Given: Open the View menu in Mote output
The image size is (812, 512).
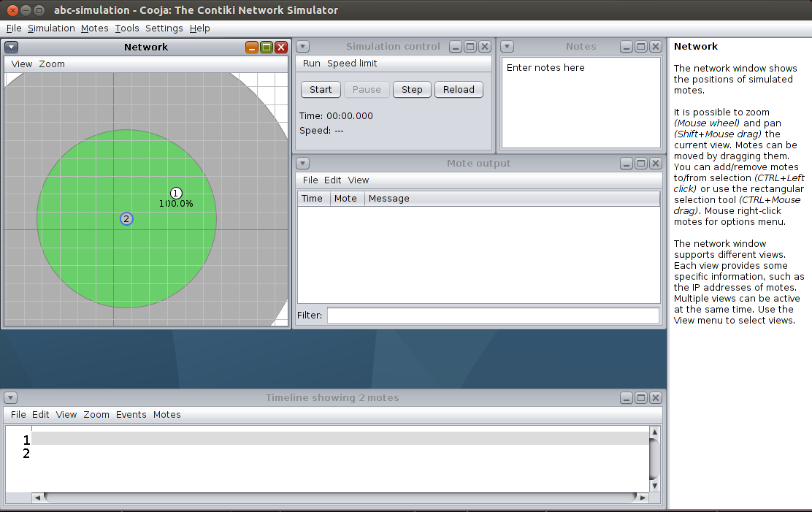Looking at the screenshot, I should 359,180.
